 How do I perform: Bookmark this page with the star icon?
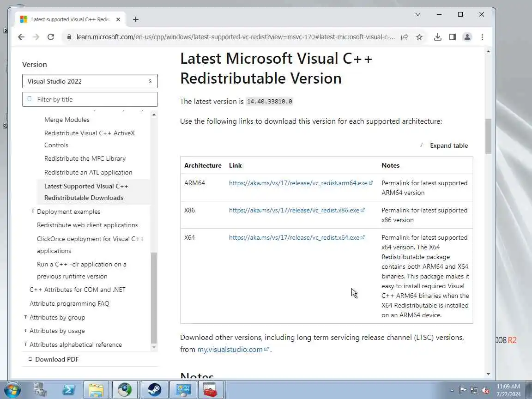[419, 37]
